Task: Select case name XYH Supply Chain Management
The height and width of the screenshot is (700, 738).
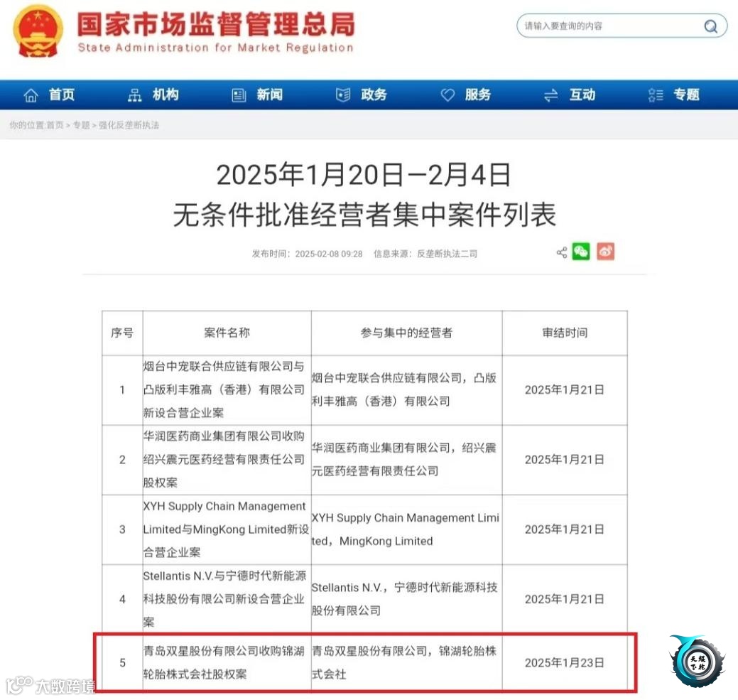Action: point(225,529)
